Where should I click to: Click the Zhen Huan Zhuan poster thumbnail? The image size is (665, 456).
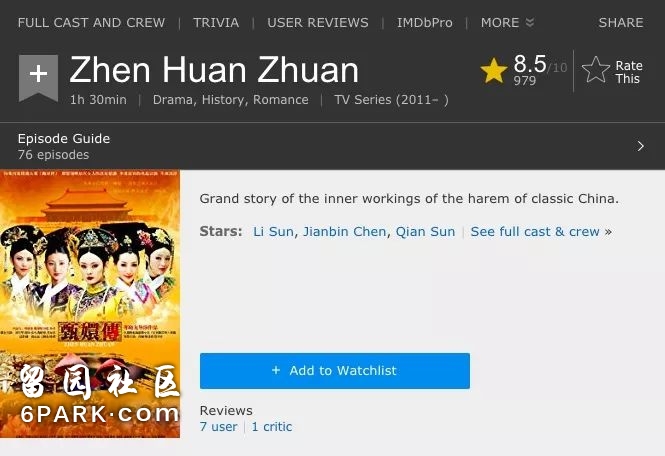click(90, 304)
